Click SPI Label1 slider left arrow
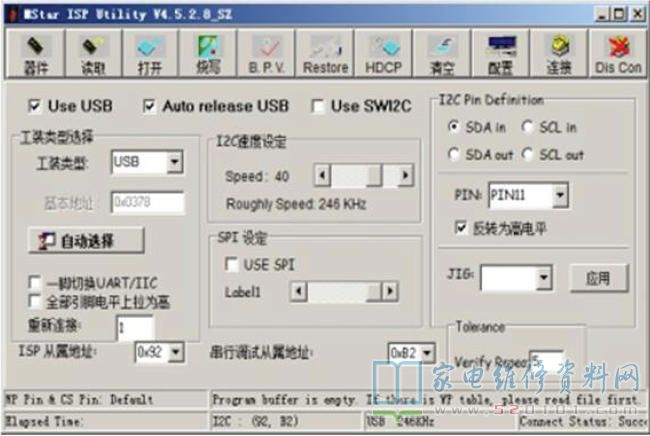Image resolution: width=650 pixels, height=436 pixels. (x=298, y=291)
